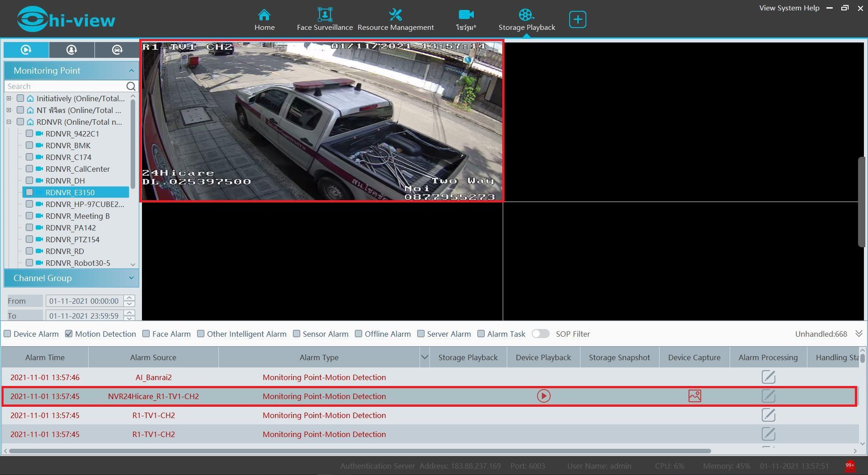Image resolution: width=868 pixels, height=475 pixels.
Task: Open alarm processing for AI_Banrai2 row
Action: click(768, 377)
